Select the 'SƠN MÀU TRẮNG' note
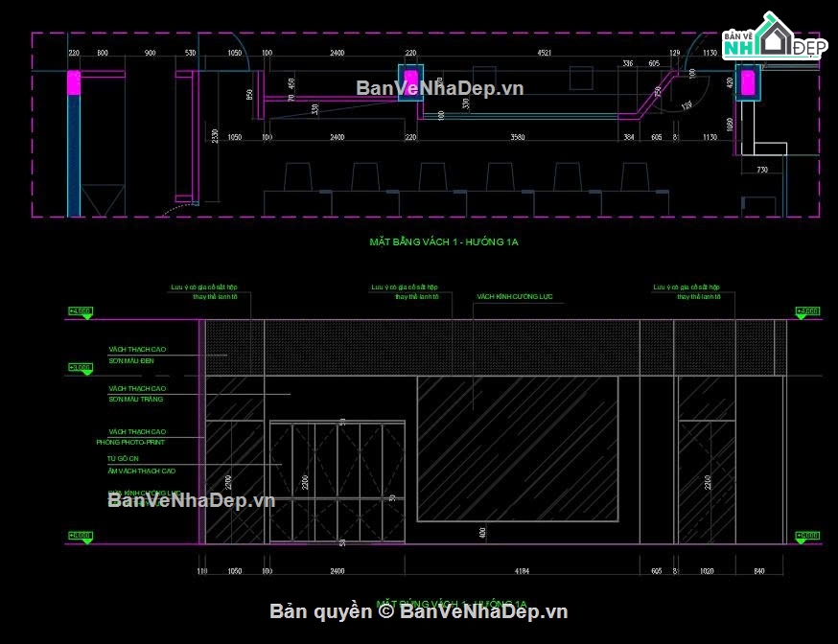 point(136,399)
